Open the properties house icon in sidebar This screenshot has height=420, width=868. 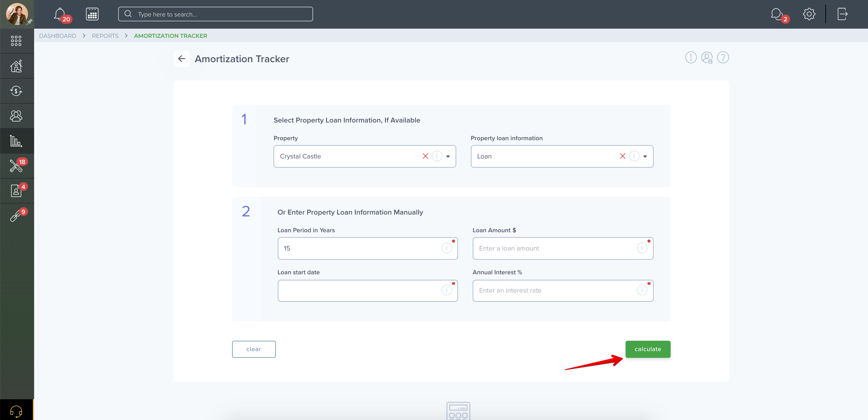tap(16, 66)
